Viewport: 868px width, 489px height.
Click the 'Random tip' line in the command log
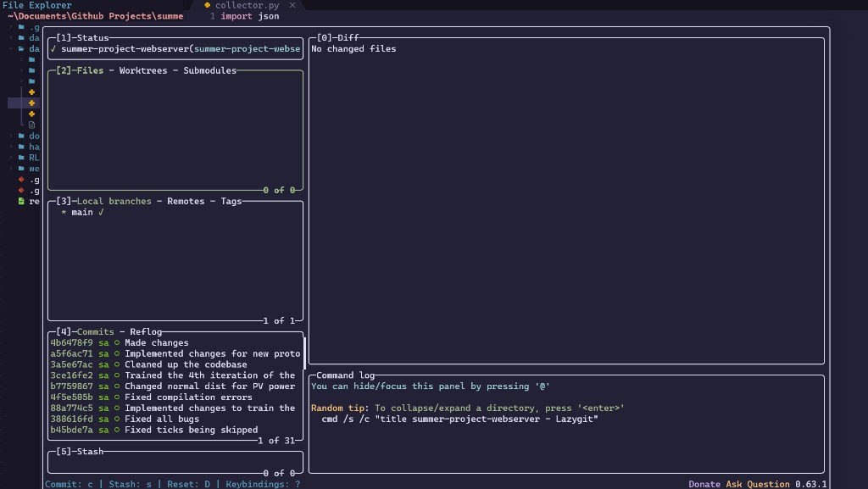[468, 408]
